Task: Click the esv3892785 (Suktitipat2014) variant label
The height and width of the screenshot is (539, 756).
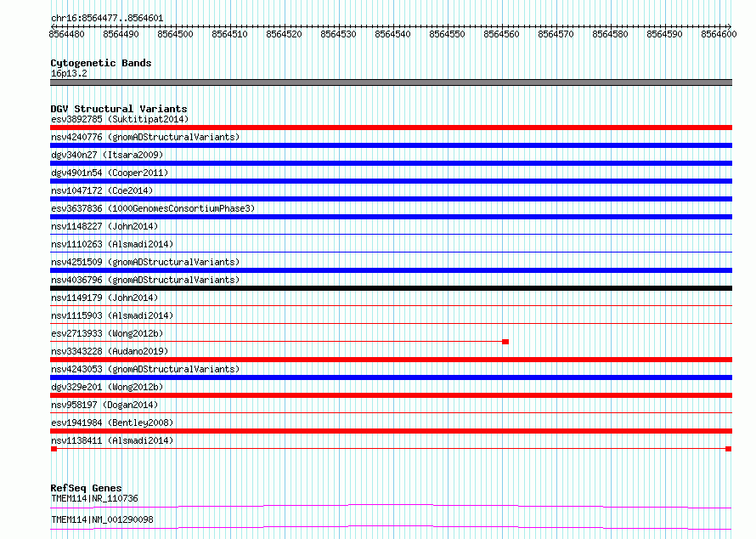Action: click(120, 119)
